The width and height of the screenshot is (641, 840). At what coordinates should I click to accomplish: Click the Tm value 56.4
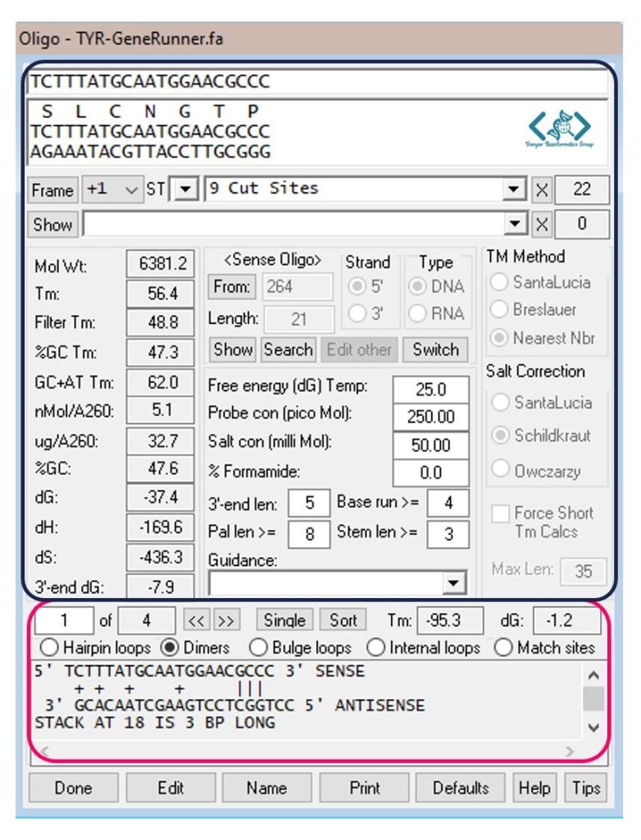160,294
